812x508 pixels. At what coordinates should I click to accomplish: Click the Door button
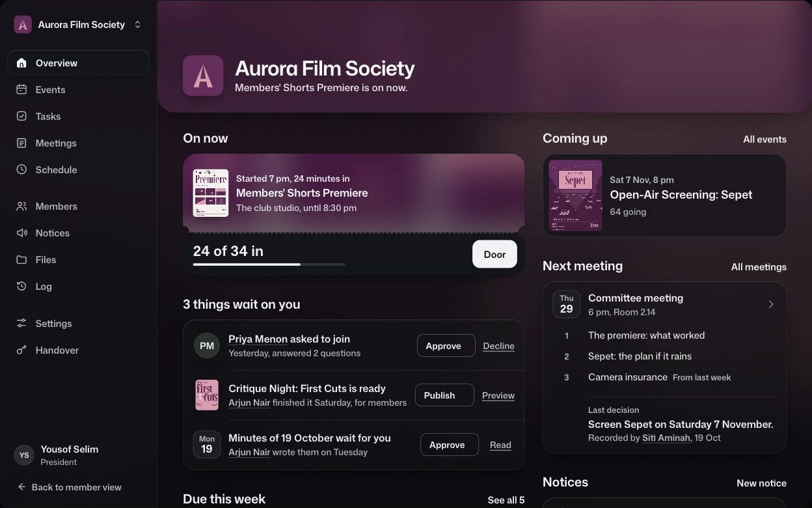494,254
